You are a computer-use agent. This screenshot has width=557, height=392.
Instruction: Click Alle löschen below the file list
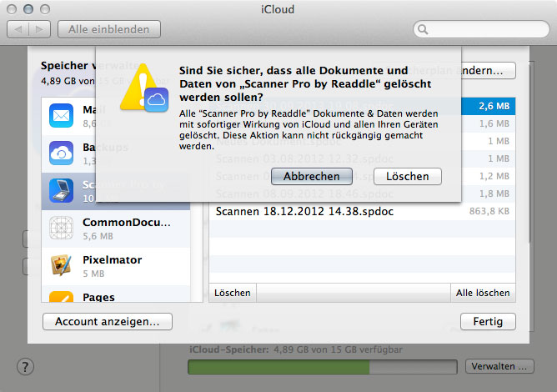pyautogui.click(x=483, y=293)
